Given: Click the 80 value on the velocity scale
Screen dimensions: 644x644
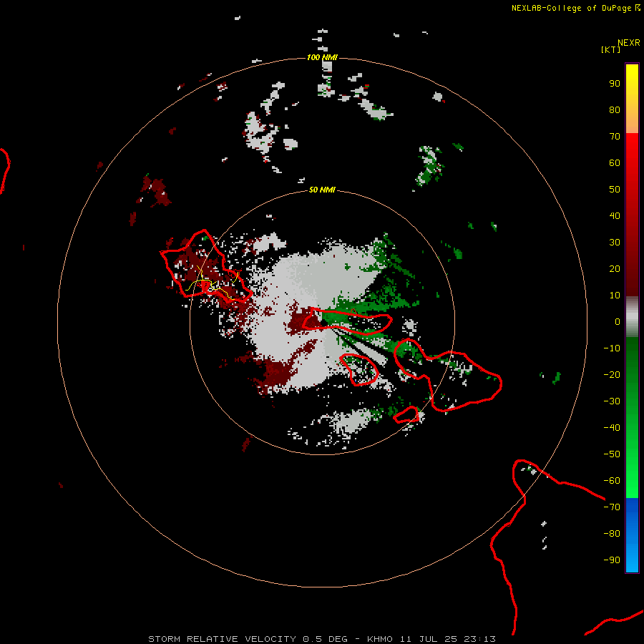Looking at the screenshot, I should (615, 110).
